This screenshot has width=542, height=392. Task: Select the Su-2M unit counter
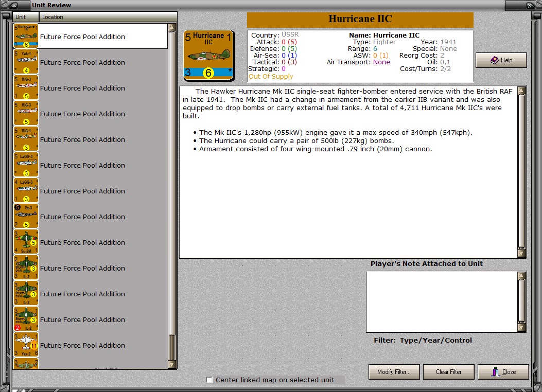[x=26, y=242]
